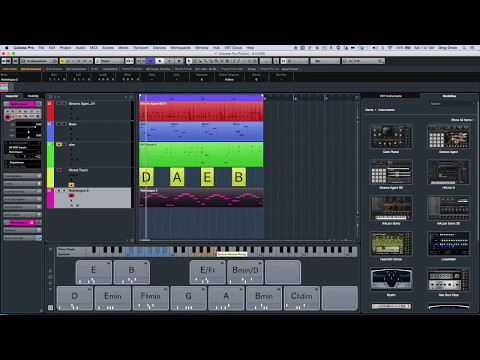Open the Bar grid type dropdown
The image size is (480, 360).
tap(325, 61)
